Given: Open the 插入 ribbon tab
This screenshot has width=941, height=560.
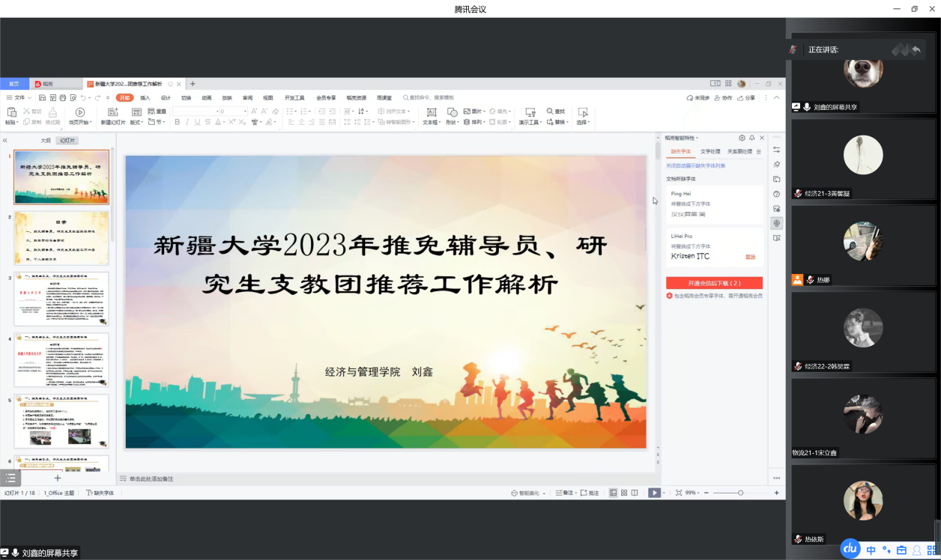Looking at the screenshot, I should 145,97.
